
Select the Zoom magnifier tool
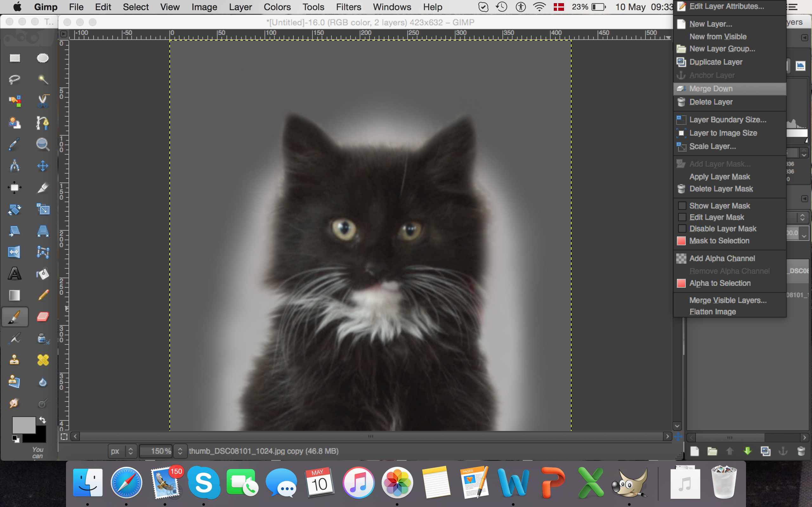(x=43, y=144)
